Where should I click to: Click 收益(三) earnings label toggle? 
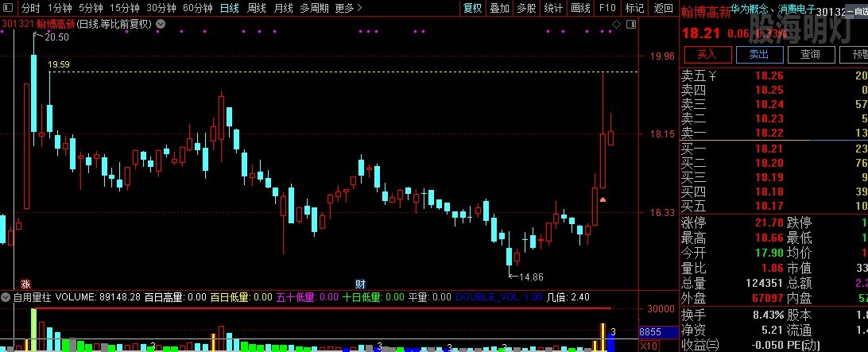click(699, 346)
